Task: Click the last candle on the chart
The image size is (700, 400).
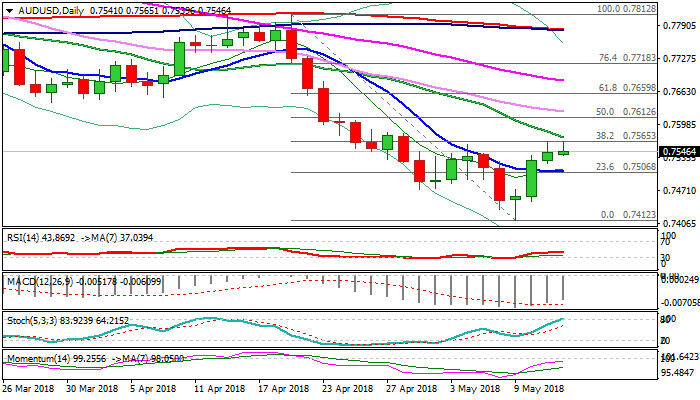Action: pos(563,152)
